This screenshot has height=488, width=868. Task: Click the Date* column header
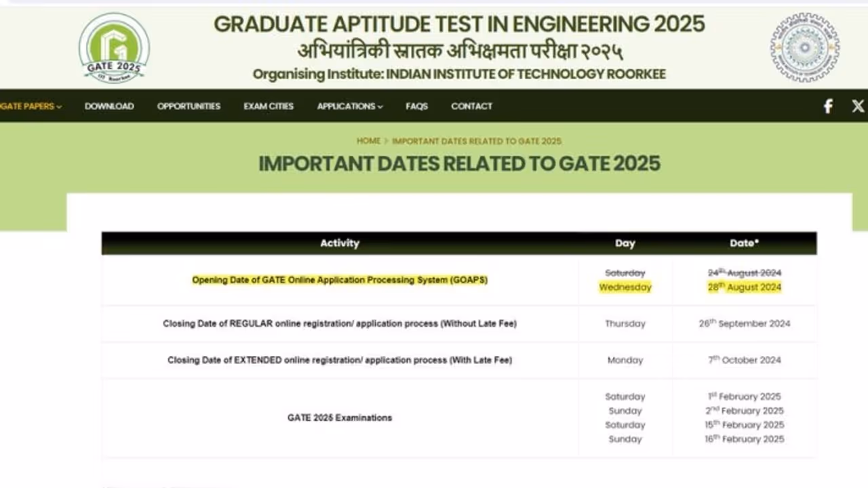pos(744,243)
